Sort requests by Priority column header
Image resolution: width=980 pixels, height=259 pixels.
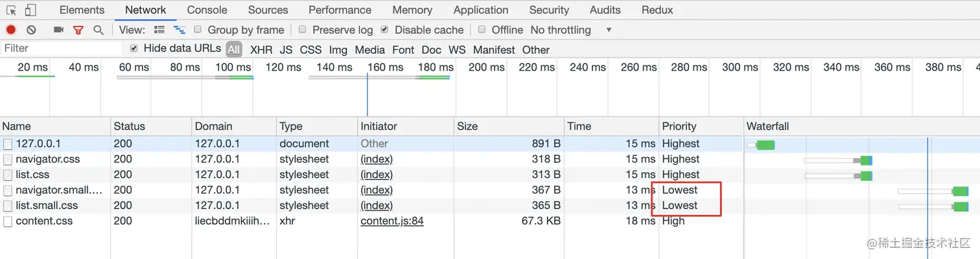(679, 126)
